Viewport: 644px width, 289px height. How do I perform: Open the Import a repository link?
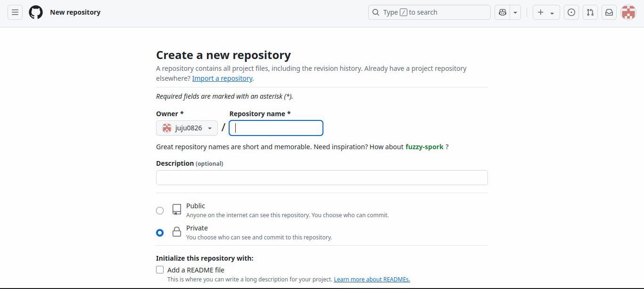tap(222, 78)
